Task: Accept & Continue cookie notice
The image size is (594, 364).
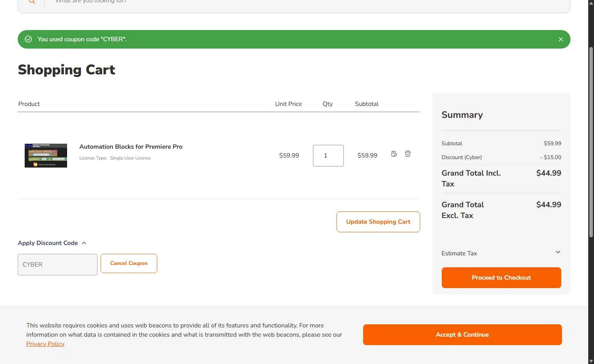Action: tap(462, 335)
